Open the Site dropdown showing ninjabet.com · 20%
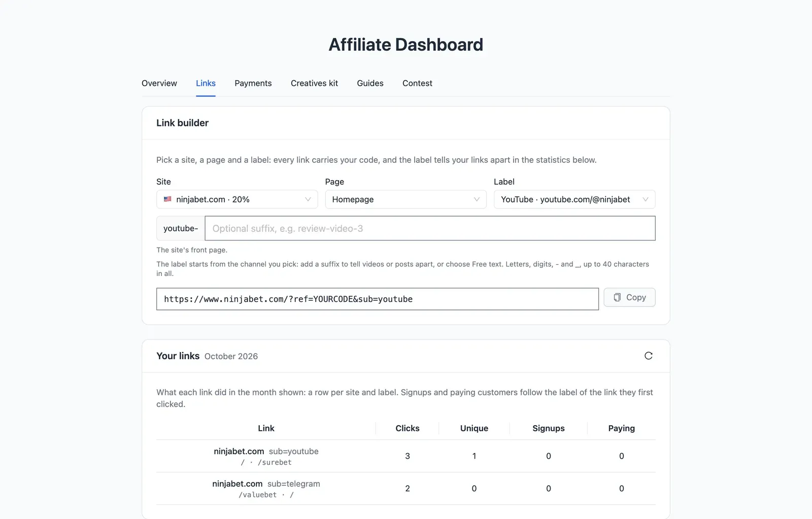Viewport: 812px width, 519px height. click(237, 199)
